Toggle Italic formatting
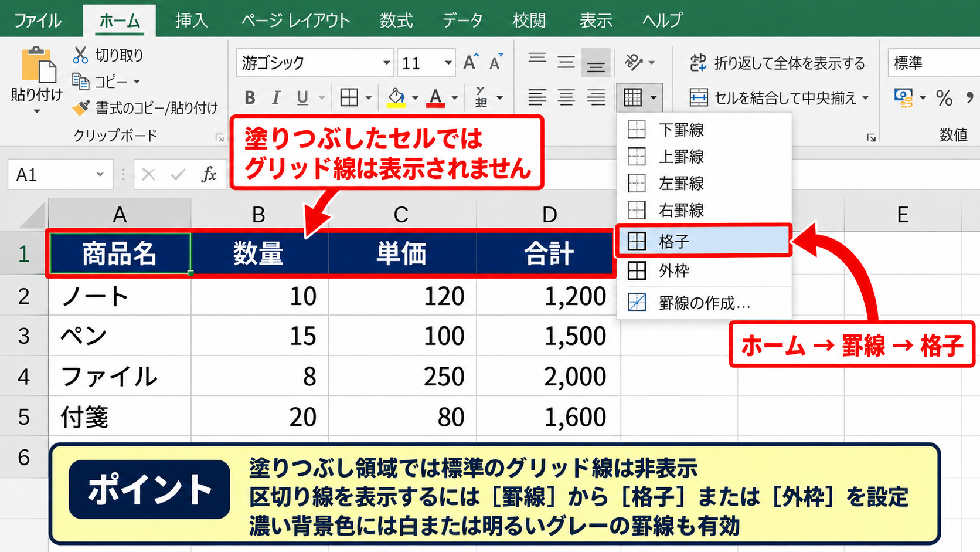Screen dimensions: 980x552 276,97
